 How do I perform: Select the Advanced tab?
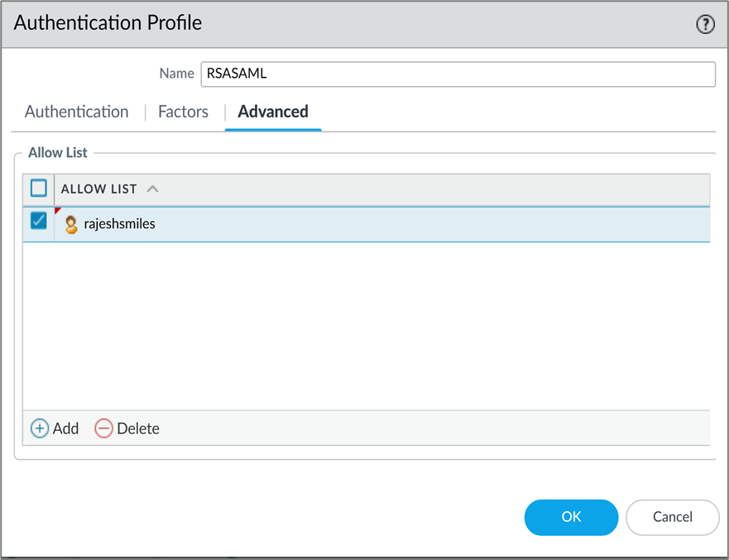coord(273,112)
